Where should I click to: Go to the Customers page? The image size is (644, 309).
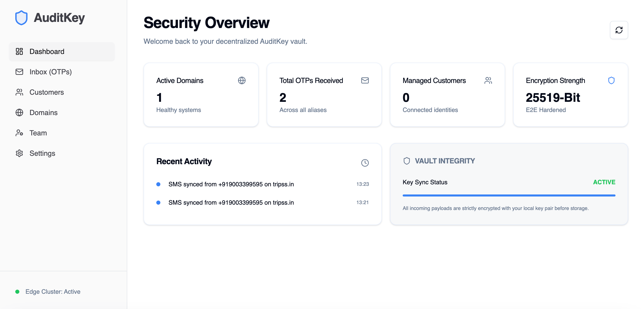[x=47, y=92]
